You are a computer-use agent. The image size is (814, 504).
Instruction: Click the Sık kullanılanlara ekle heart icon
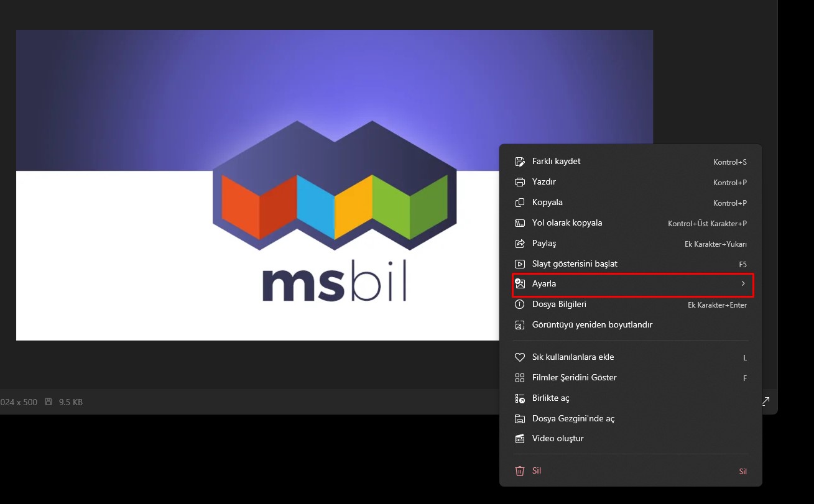[x=520, y=357]
